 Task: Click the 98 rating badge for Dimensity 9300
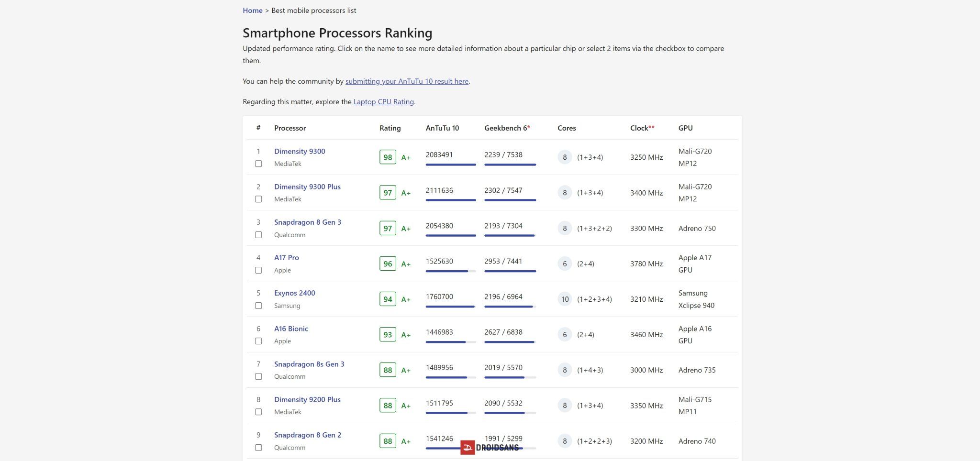(388, 157)
